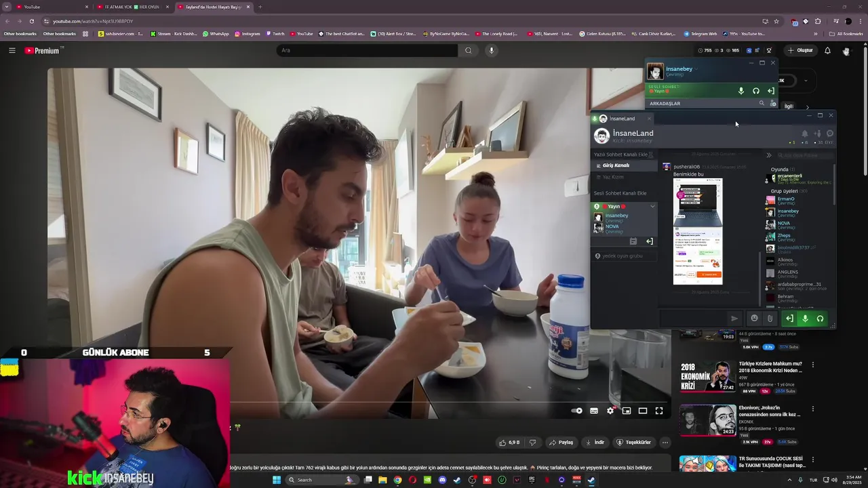868x488 pixels.
Task: Select the İnsaneLand chat tab
Action: pyautogui.click(x=622, y=119)
